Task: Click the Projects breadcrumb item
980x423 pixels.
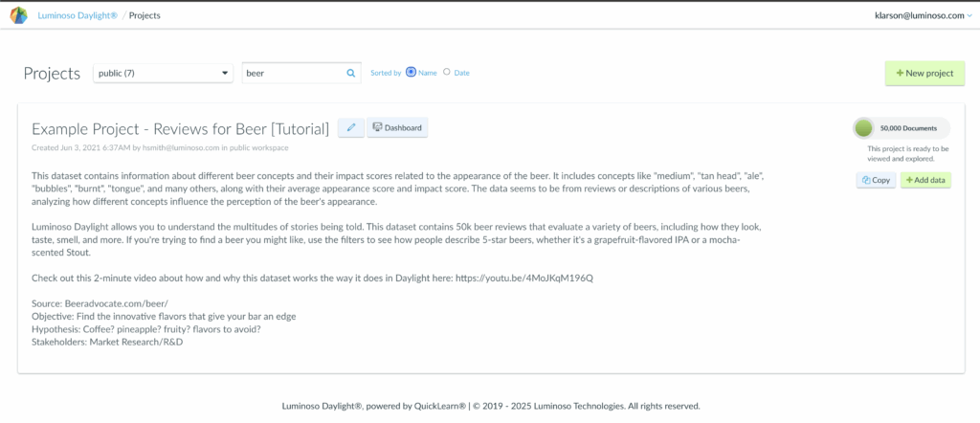Action: pos(145,15)
